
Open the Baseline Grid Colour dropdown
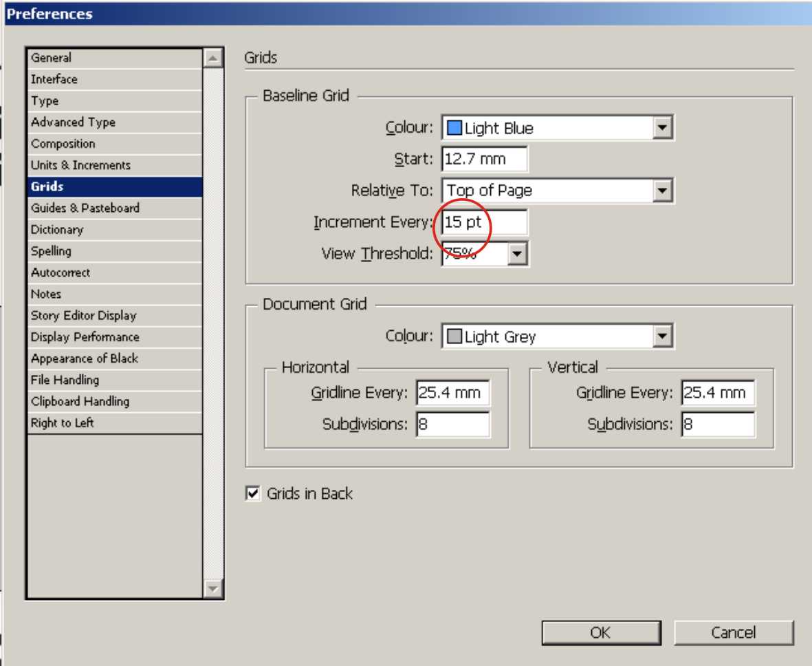pyautogui.click(x=557, y=128)
